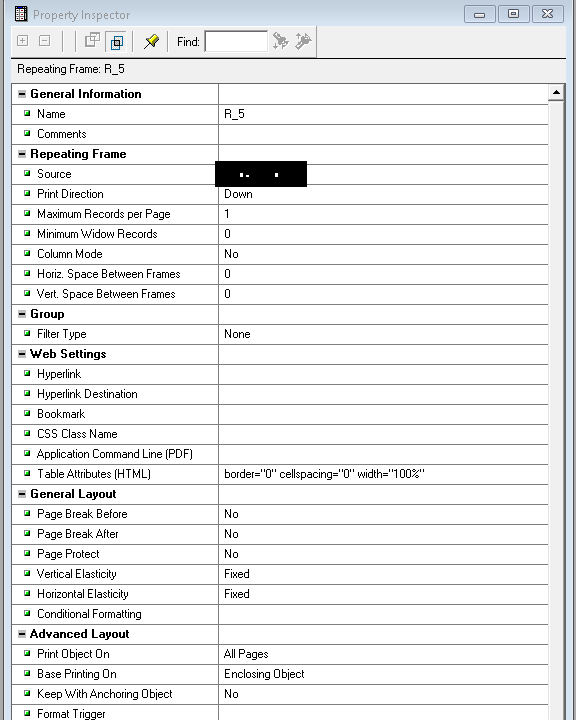Collapse the General Layout section
Screen dimensions: 576x720
[22, 494]
